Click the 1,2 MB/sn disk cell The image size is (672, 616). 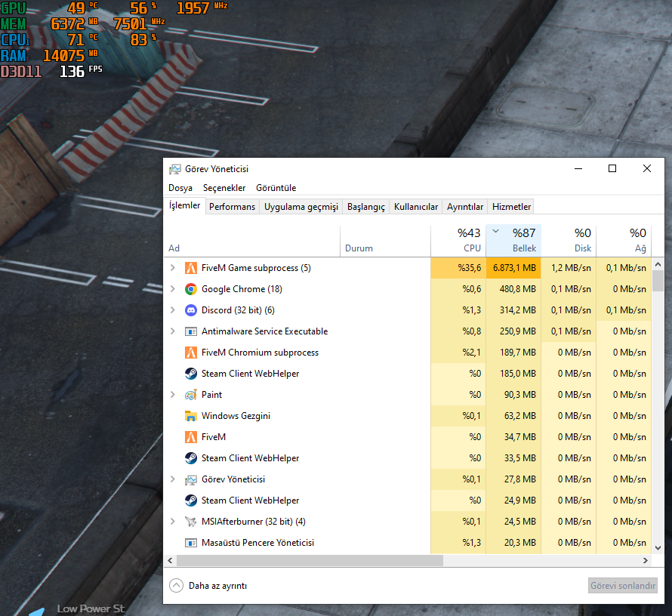pyautogui.click(x=569, y=268)
